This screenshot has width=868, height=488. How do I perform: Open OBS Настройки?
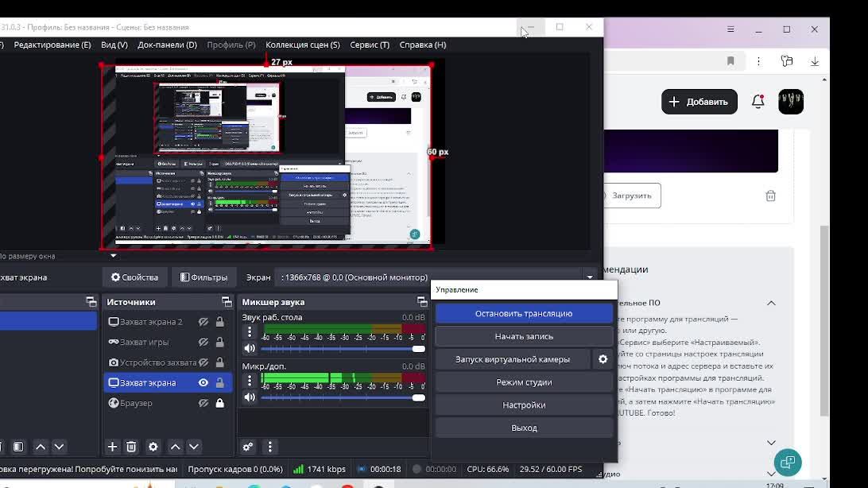(x=524, y=405)
